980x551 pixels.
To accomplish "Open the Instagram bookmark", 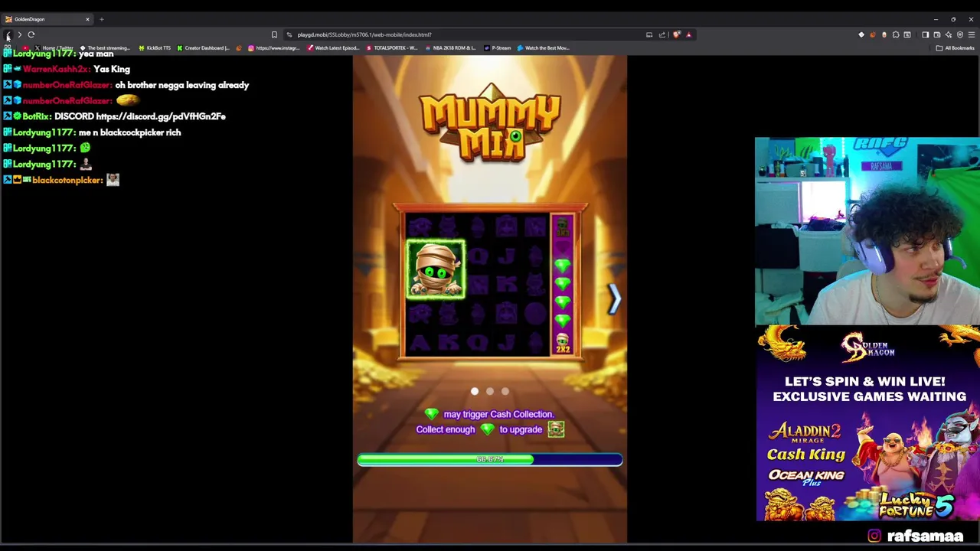I will click(x=273, y=47).
